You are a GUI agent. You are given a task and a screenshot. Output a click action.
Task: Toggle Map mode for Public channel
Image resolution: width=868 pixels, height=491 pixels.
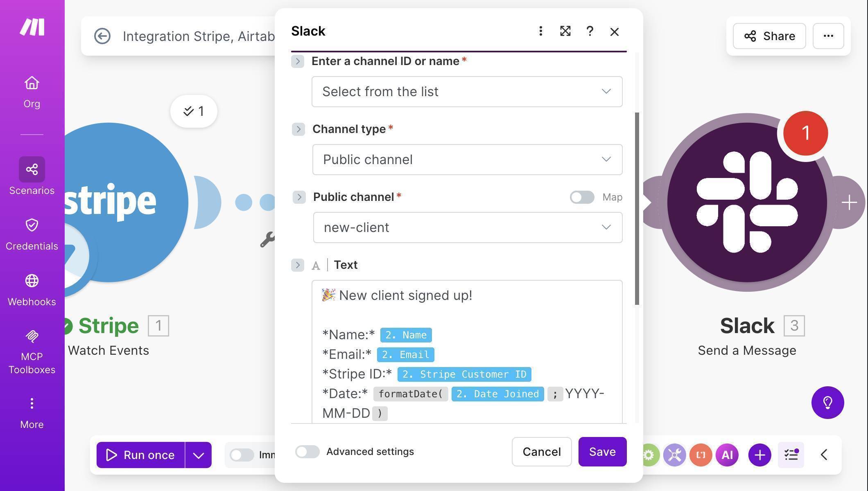[x=582, y=197]
